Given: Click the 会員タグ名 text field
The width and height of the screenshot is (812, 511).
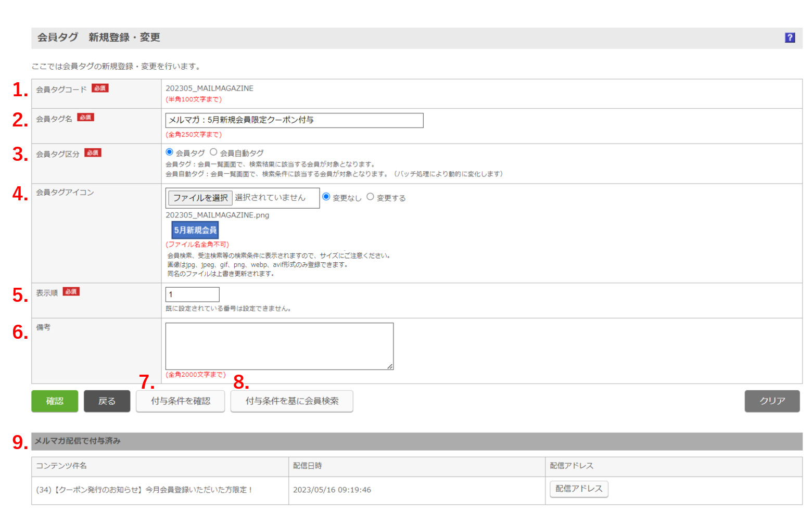Looking at the screenshot, I should [x=294, y=120].
